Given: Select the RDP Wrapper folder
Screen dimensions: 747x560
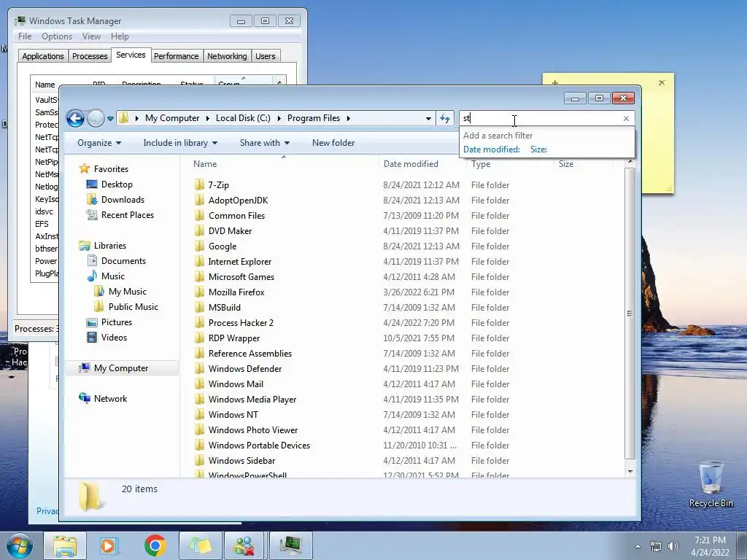Looking at the screenshot, I should point(234,338).
